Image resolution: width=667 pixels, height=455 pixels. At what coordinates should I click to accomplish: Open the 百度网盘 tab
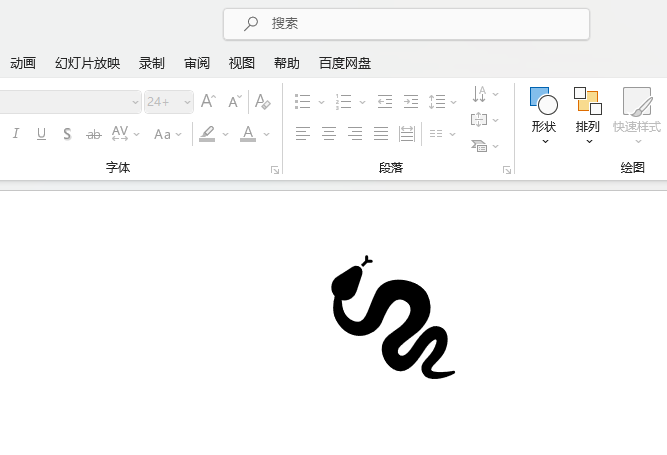click(x=345, y=63)
